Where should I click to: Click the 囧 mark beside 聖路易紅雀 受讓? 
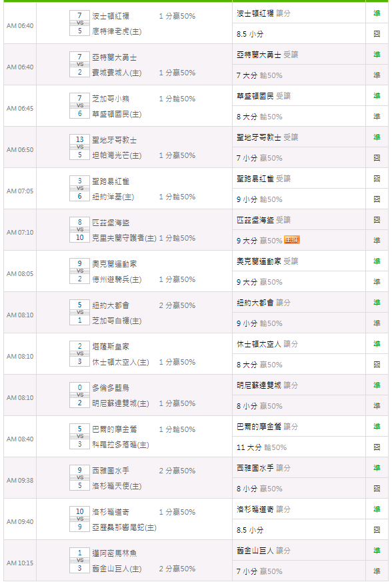pos(377,179)
